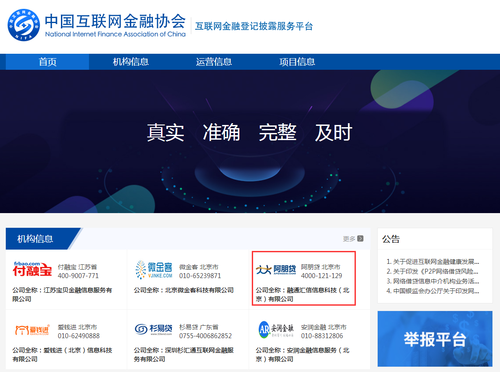The image size is (500, 372).
Task: Click the 更多 link in 机构信息 panel
Action: pyautogui.click(x=349, y=239)
